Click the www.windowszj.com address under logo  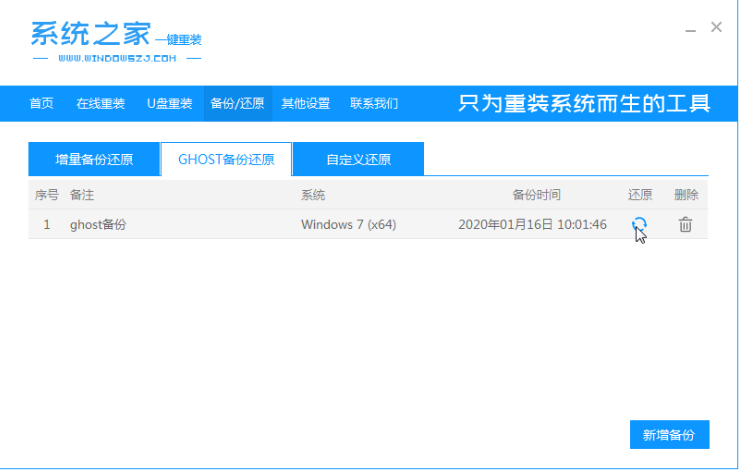116,59
